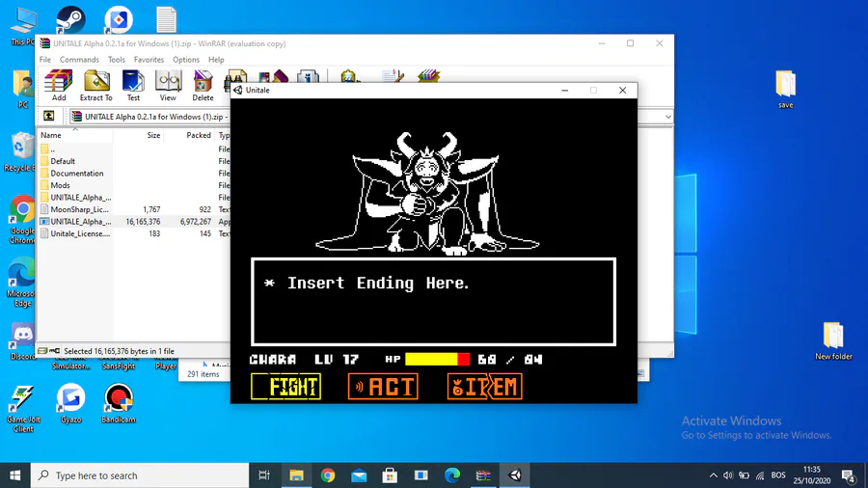Click the SFX icon in WinRAR toolbar
This screenshot has height=488, width=868.
pos(428,76)
